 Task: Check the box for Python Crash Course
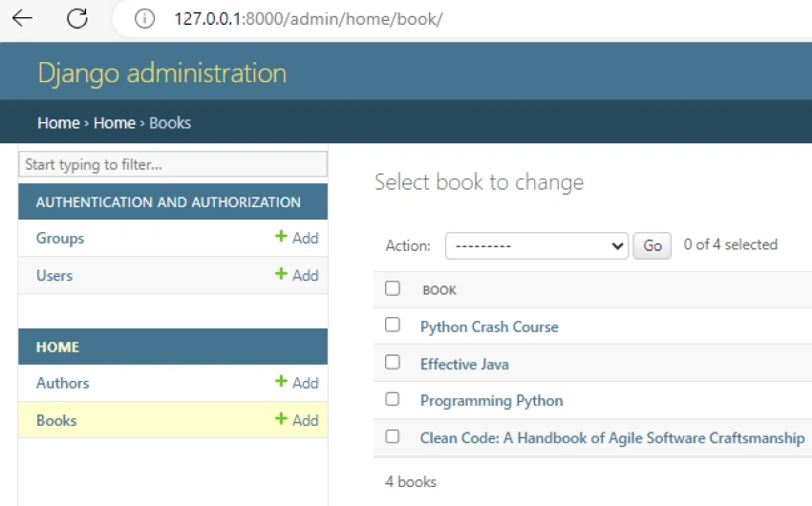point(393,325)
